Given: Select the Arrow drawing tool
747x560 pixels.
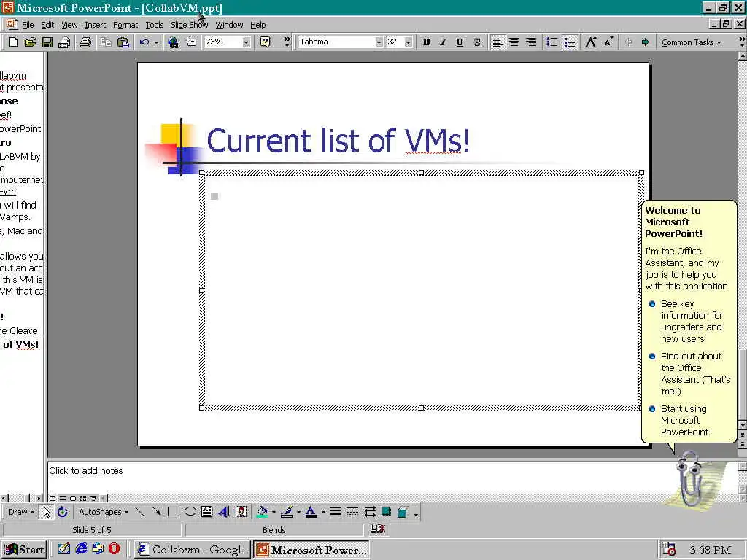Looking at the screenshot, I should [x=156, y=512].
